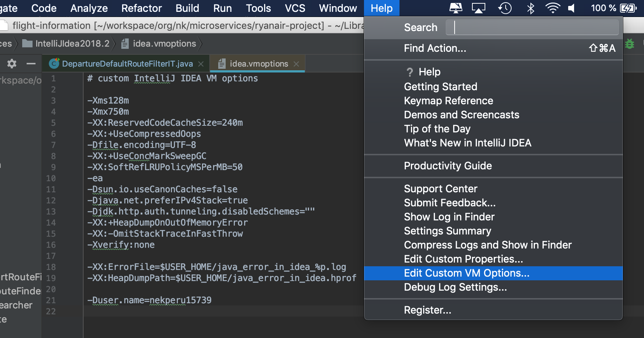
Task: Open the Build menu
Action: pos(188,8)
